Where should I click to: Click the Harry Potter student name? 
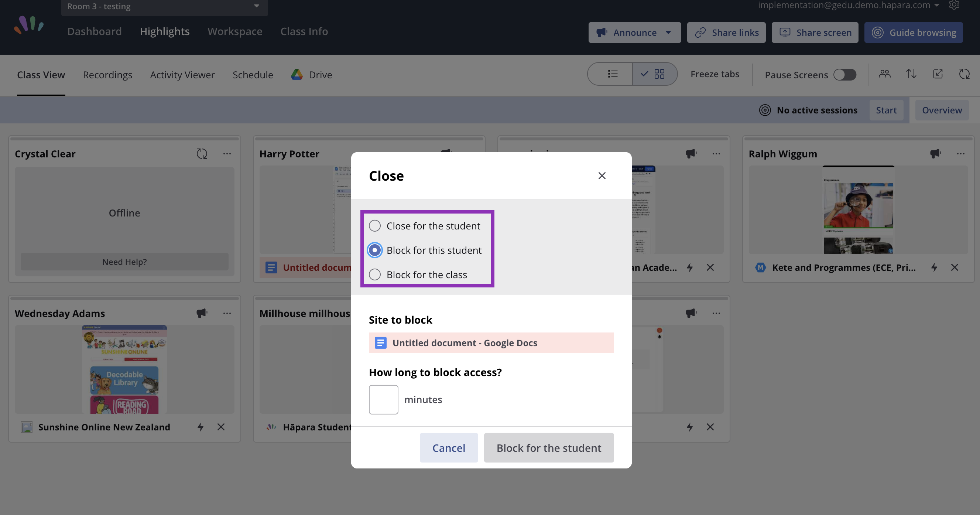[289, 154]
